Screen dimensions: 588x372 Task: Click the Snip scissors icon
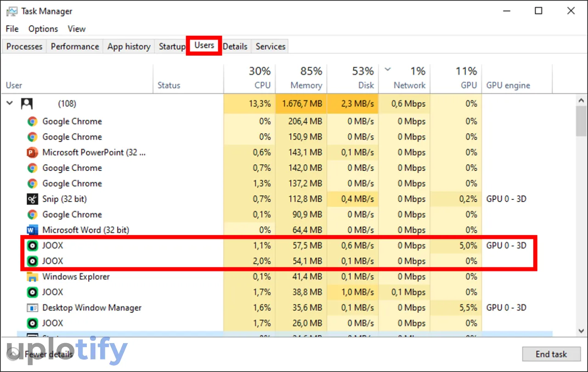coord(32,199)
